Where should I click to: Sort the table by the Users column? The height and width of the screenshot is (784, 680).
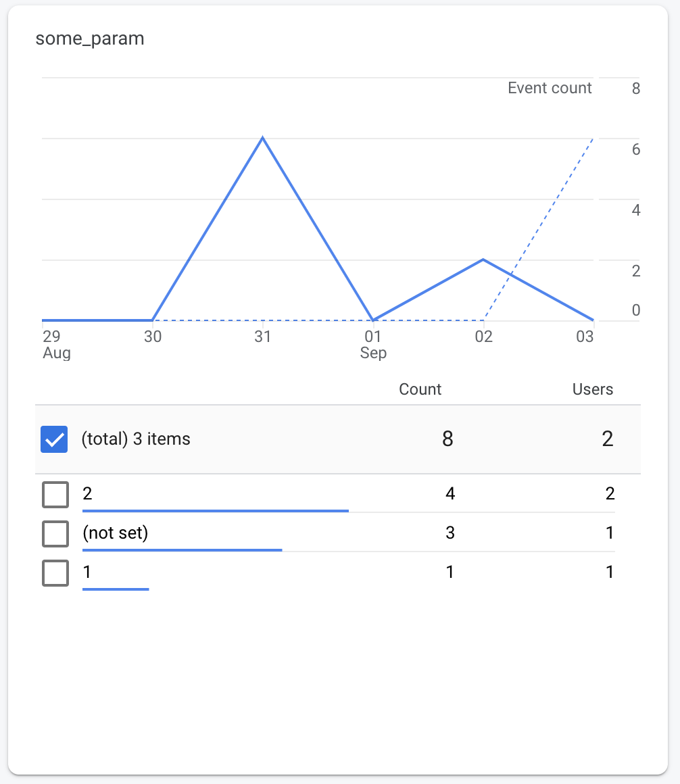pyautogui.click(x=592, y=389)
